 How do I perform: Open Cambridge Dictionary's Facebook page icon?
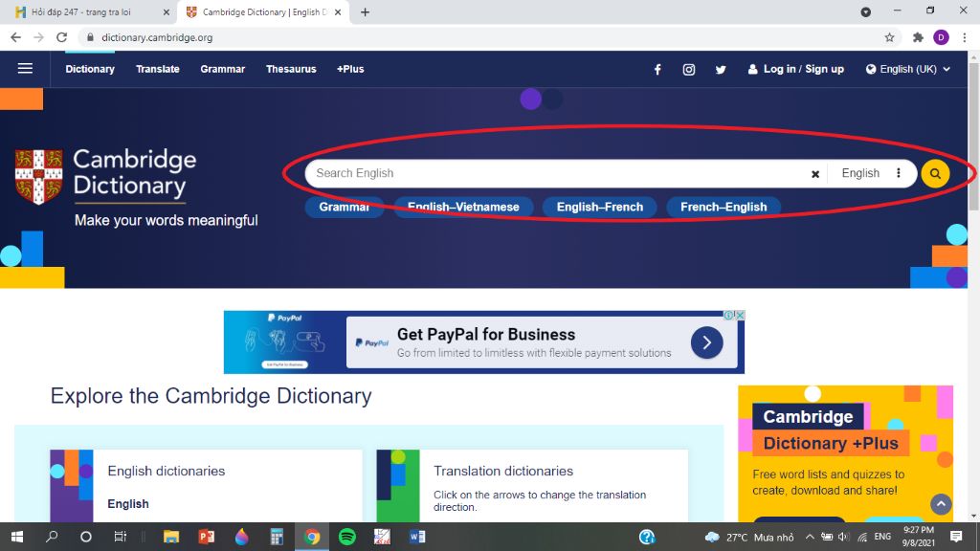click(x=657, y=69)
